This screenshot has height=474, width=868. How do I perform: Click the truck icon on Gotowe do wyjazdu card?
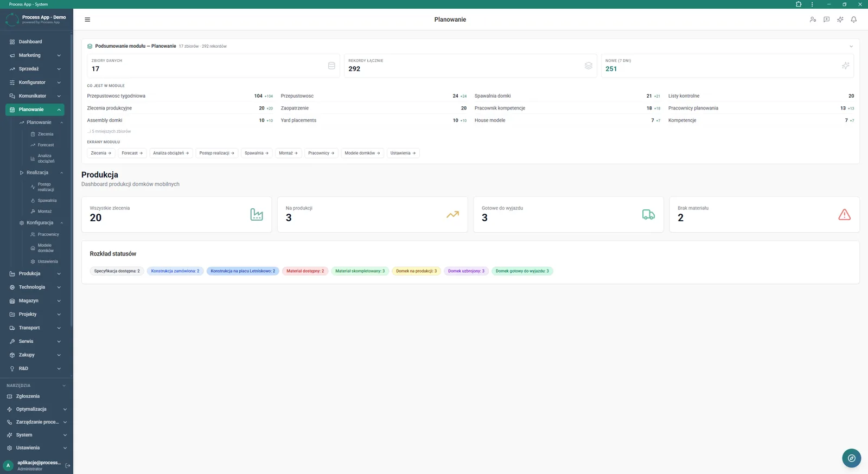pos(648,214)
